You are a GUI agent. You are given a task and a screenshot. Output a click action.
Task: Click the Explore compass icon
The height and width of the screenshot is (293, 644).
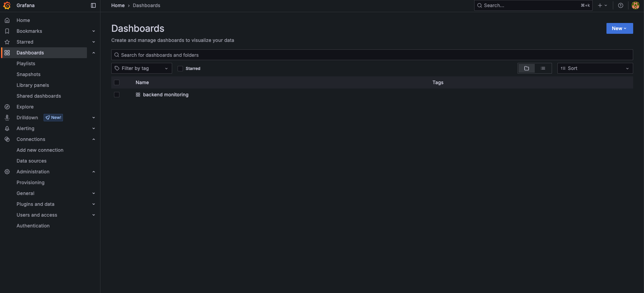[7, 107]
